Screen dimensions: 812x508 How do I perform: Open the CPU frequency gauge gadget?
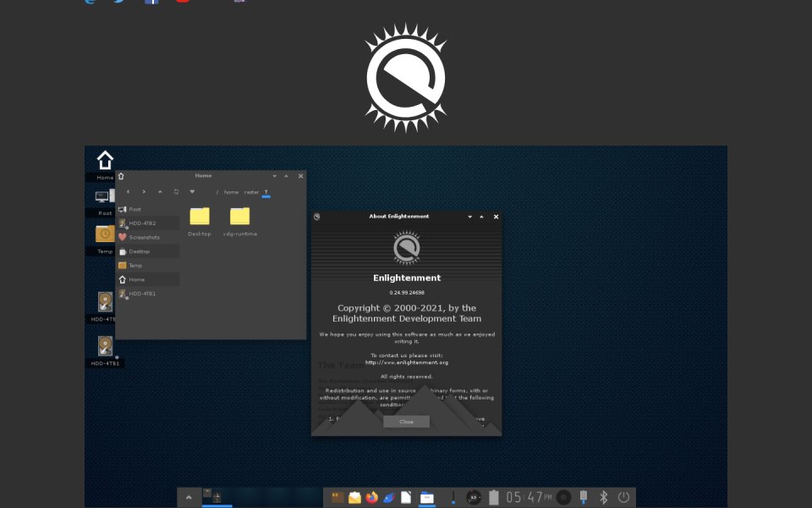pos(474,498)
